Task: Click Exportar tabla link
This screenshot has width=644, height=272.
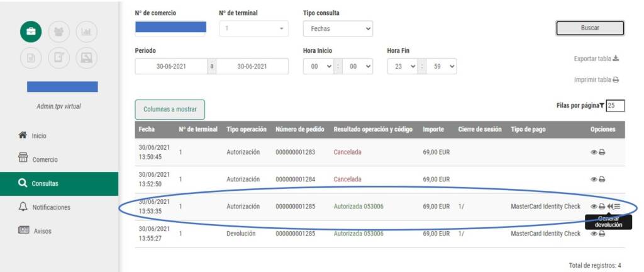Action: pos(596,59)
